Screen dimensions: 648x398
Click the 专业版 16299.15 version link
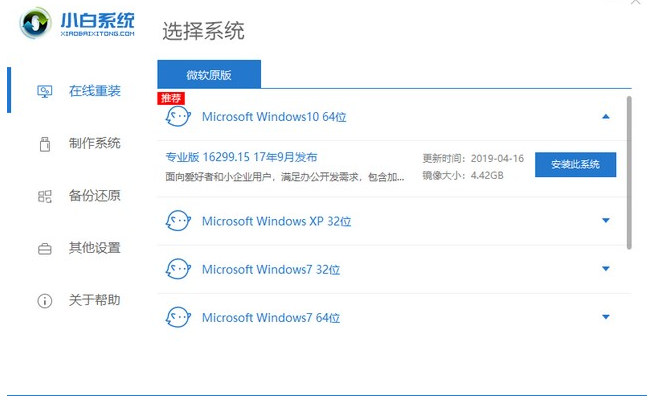[241, 157]
